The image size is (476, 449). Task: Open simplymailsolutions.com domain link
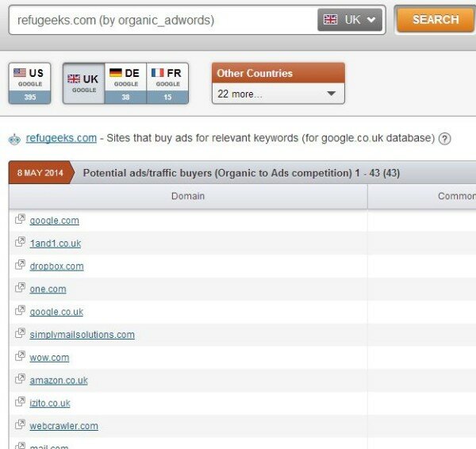(x=83, y=335)
